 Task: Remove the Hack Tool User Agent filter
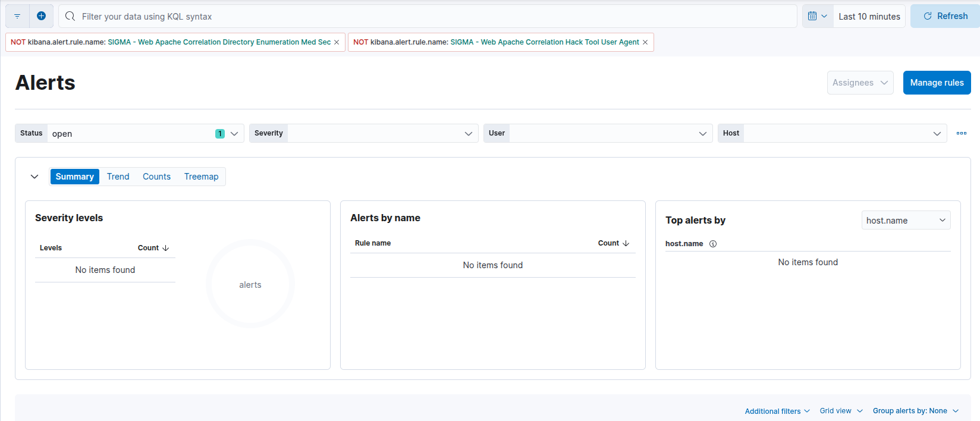pyautogui.click(x=645, y=42)
